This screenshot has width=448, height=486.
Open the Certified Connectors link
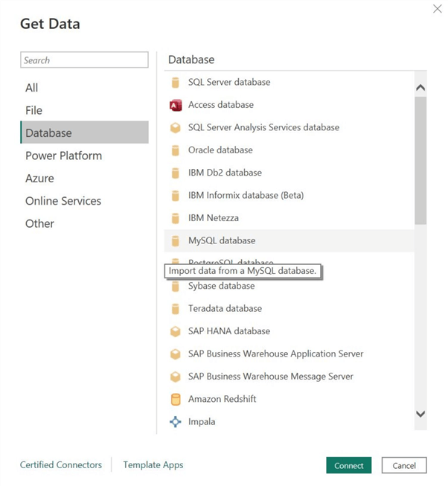tap(61, 465)
